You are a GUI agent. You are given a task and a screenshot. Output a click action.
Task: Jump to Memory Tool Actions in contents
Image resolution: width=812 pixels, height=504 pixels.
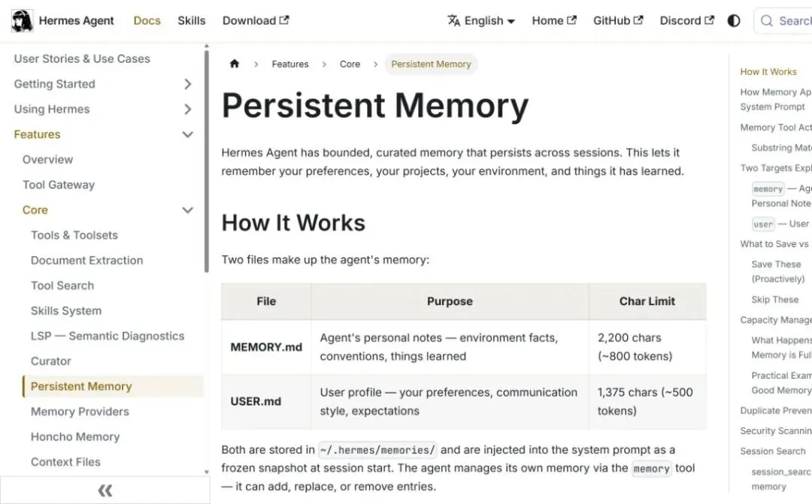tap(776, 127)
